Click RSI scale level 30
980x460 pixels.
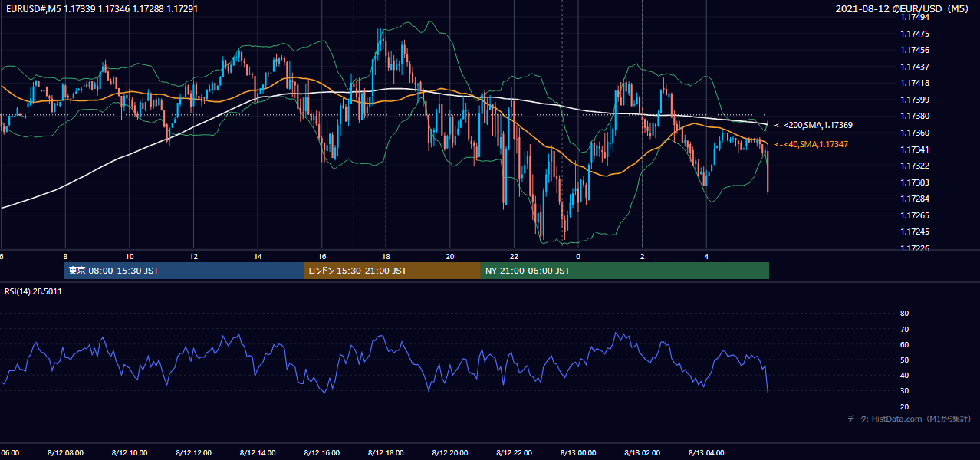pyautogui.click(x=904, y=390)
